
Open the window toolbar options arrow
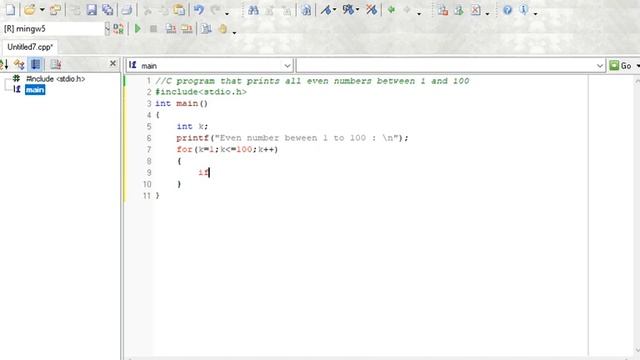pos(487,13)
